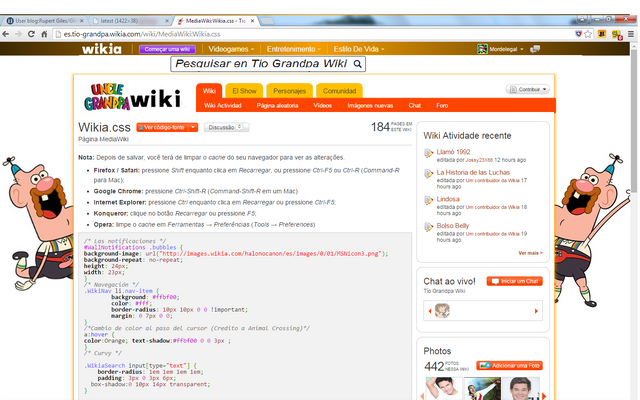The image size is (640, 400).
Task: Open the browser home page icon
Action: [44, 34]
